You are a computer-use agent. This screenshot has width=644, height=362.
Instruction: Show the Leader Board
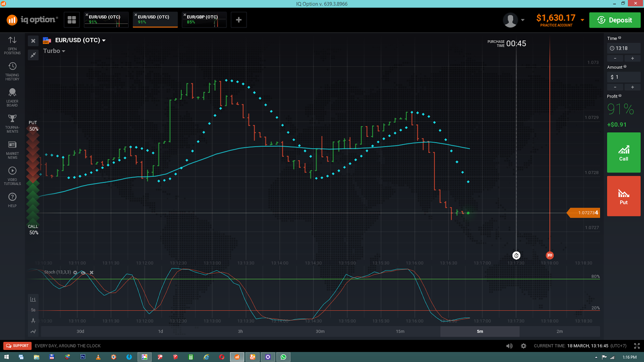12,97
